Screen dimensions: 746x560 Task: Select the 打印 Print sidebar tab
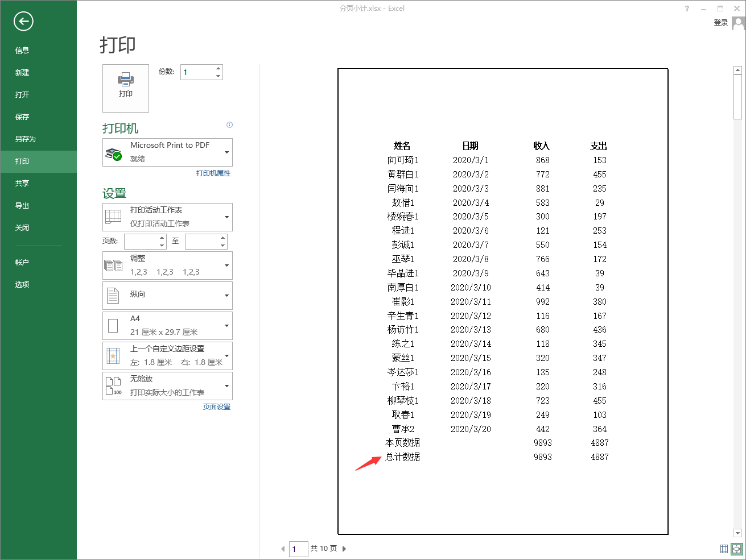pos(38,161)
